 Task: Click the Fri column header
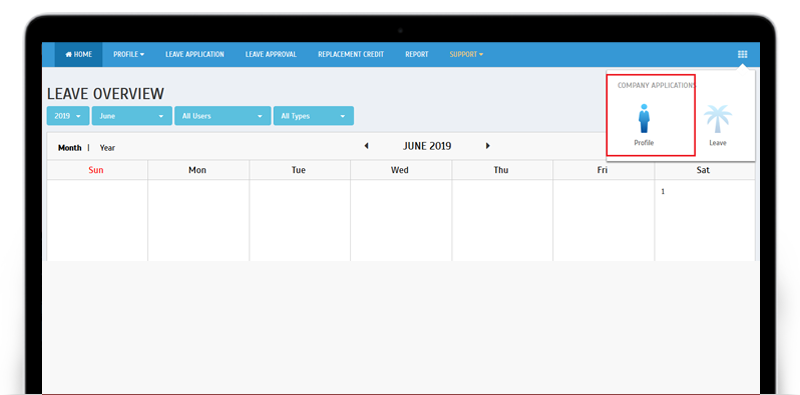[x=603, y=170]
